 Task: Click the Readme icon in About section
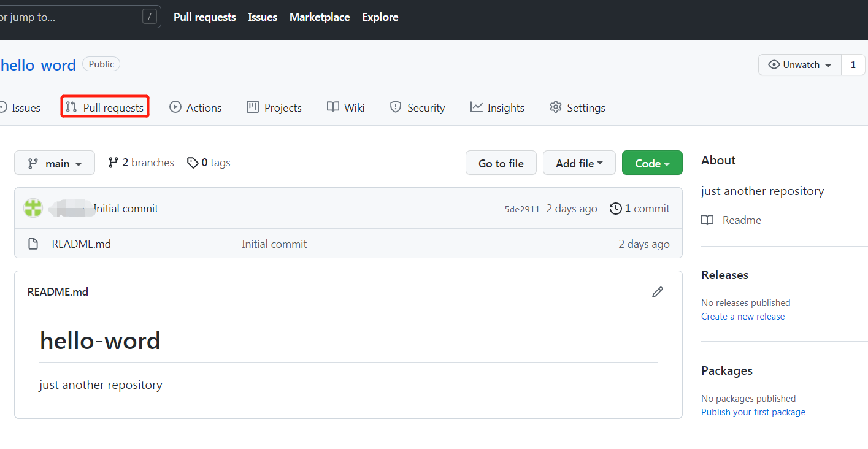tap(707, 220)
